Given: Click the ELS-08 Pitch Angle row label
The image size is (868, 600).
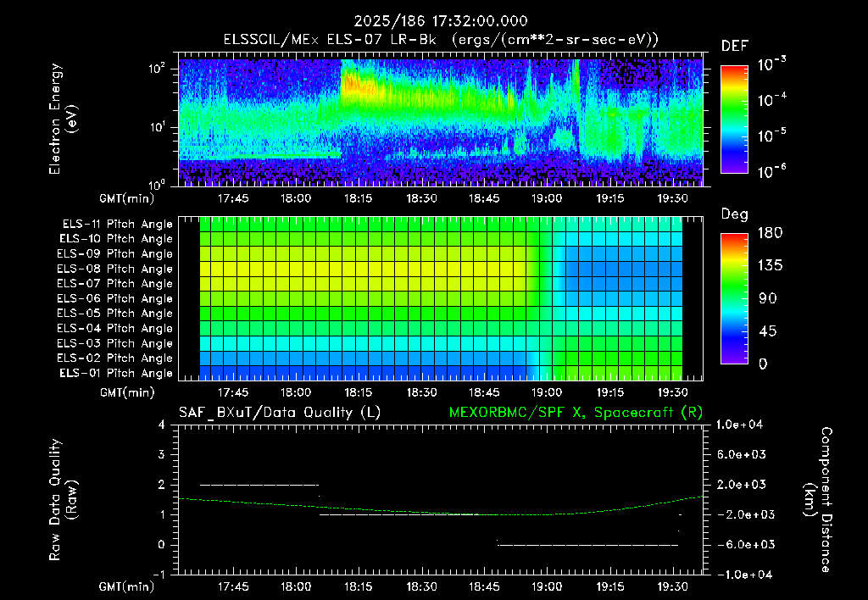Looking at the screenshot, I should tap(115, 269).
